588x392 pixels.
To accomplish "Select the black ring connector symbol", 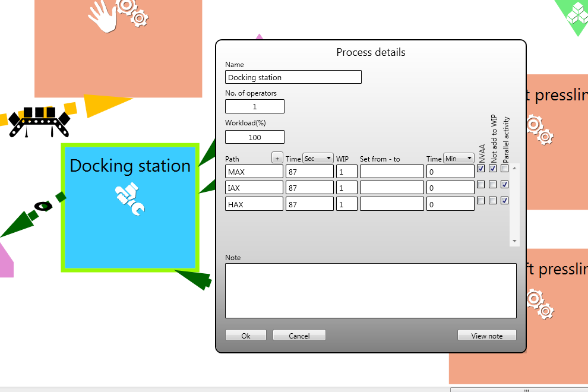I will point(43,206).
